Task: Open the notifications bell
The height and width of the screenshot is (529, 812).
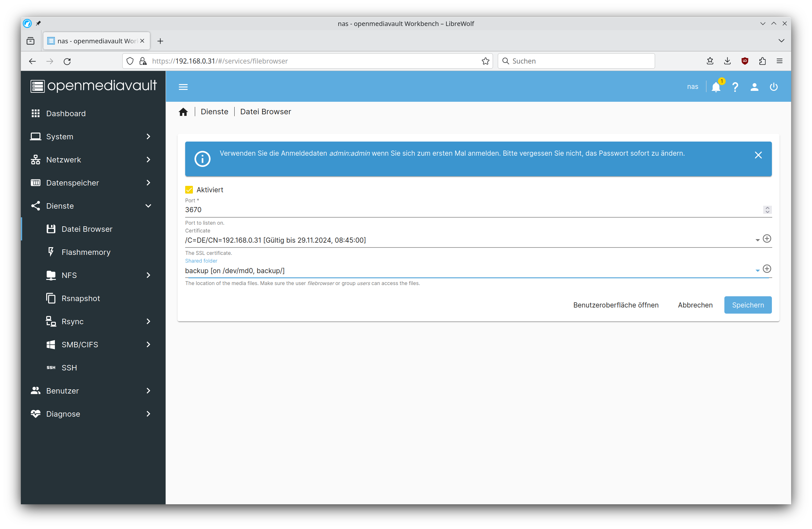Action: coord(716,87)
